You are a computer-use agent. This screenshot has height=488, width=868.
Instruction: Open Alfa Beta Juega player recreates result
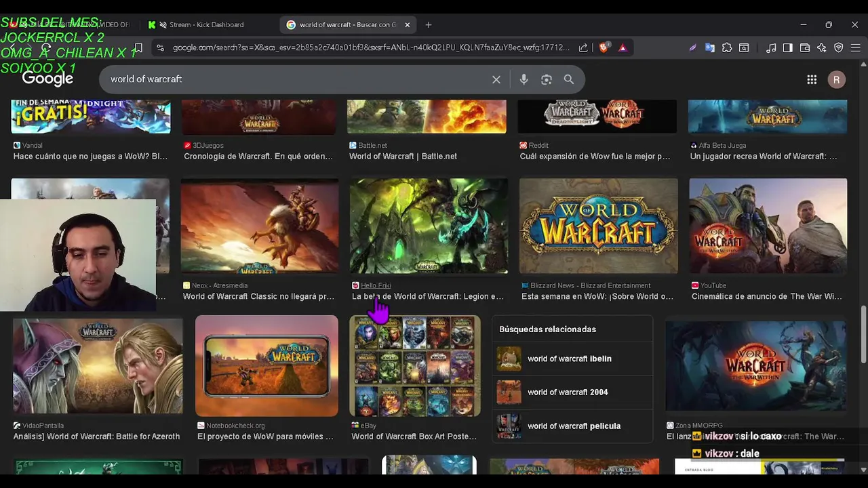[764, 156]
